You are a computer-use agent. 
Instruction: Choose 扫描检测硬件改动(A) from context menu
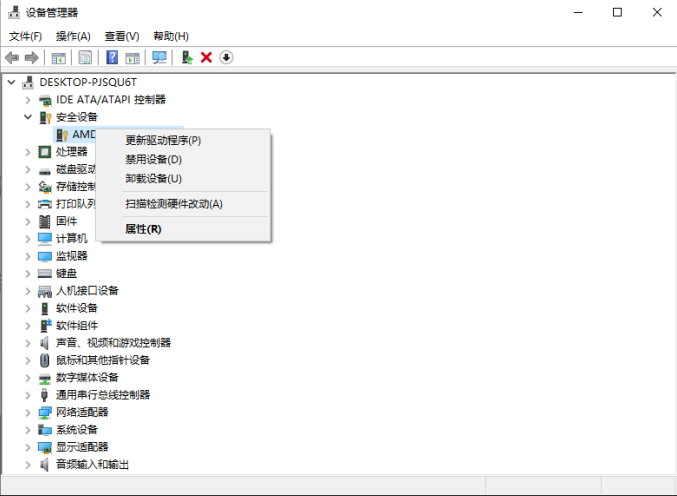click(x=183, y=204)
